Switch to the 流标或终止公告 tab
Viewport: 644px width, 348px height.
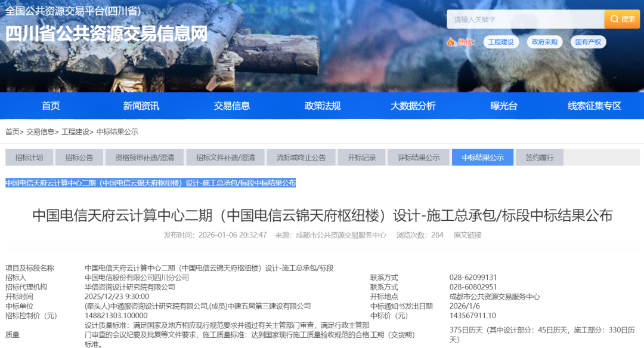click(x=301, y=157)
